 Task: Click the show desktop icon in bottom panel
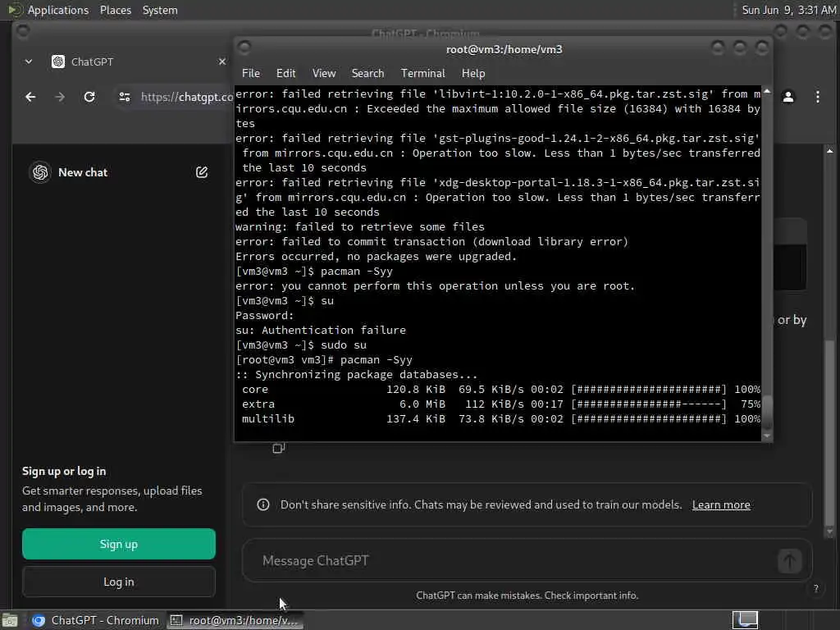[x=10, y=620]
